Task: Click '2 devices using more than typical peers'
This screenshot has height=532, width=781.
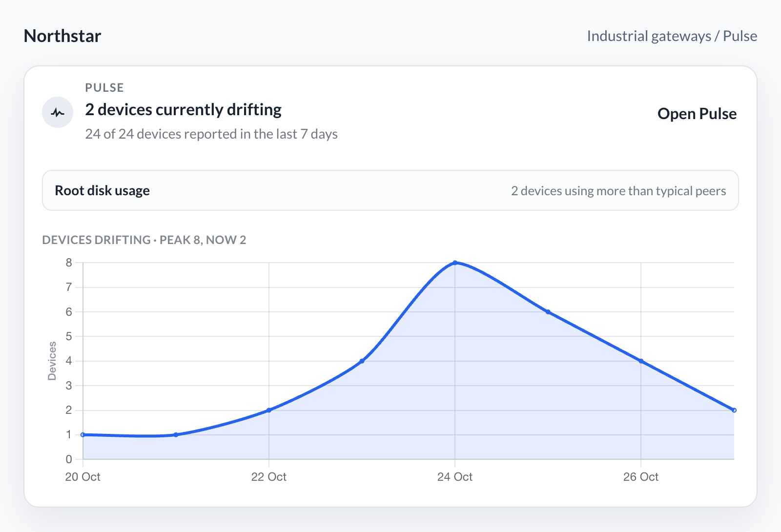Action: point(618,191)
